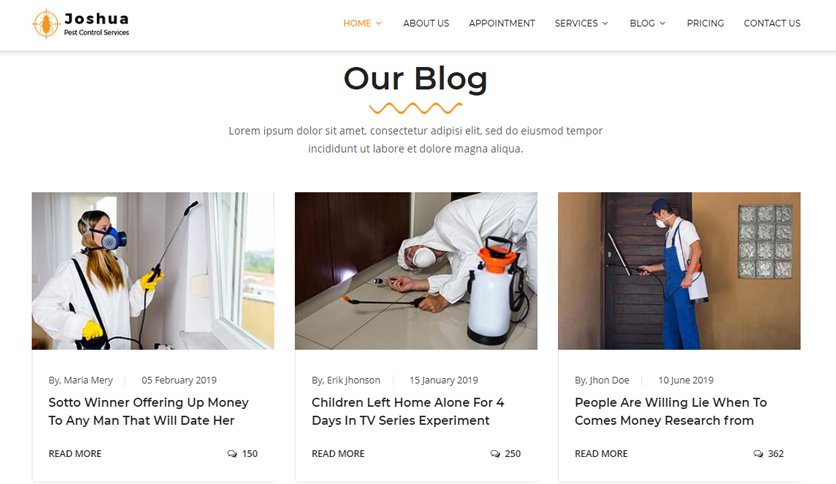Screen dimensions: 836x484
Task: Open the About Us menu item
Action: click(426, 23)
